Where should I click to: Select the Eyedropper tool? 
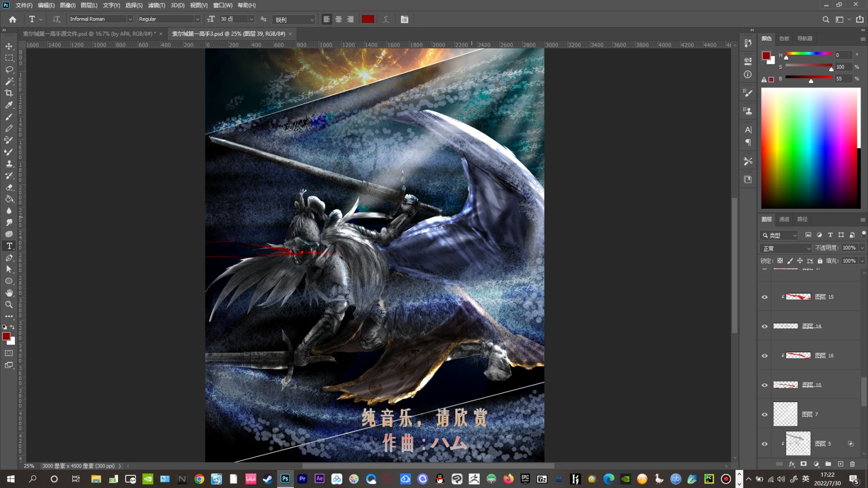click(9, 105)
